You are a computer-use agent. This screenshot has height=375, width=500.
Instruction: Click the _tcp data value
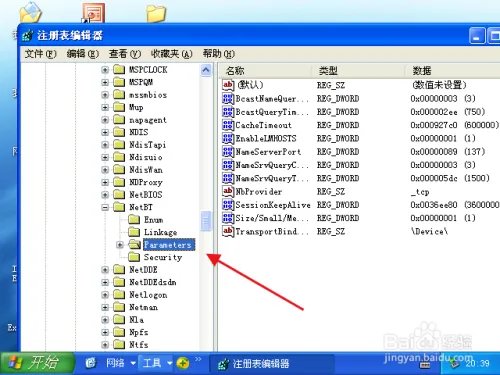tap(420, 192)
